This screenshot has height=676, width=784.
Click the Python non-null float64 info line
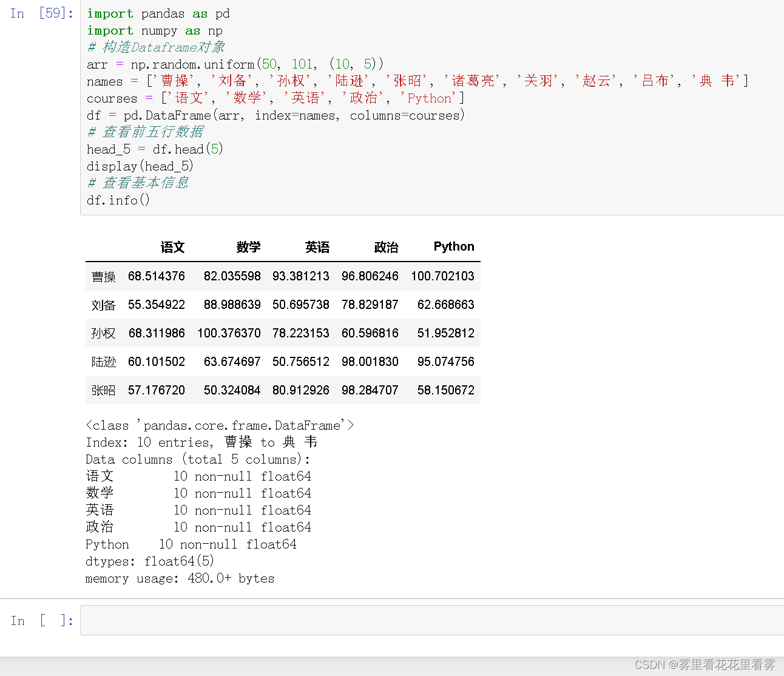191,544
